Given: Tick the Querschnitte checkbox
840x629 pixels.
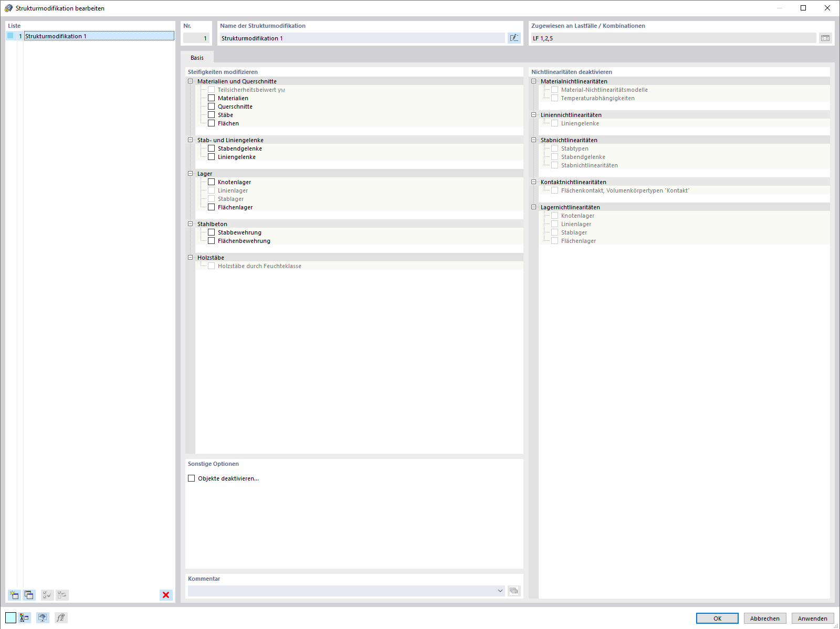Looking at the screenshot, I should [212, 106].
